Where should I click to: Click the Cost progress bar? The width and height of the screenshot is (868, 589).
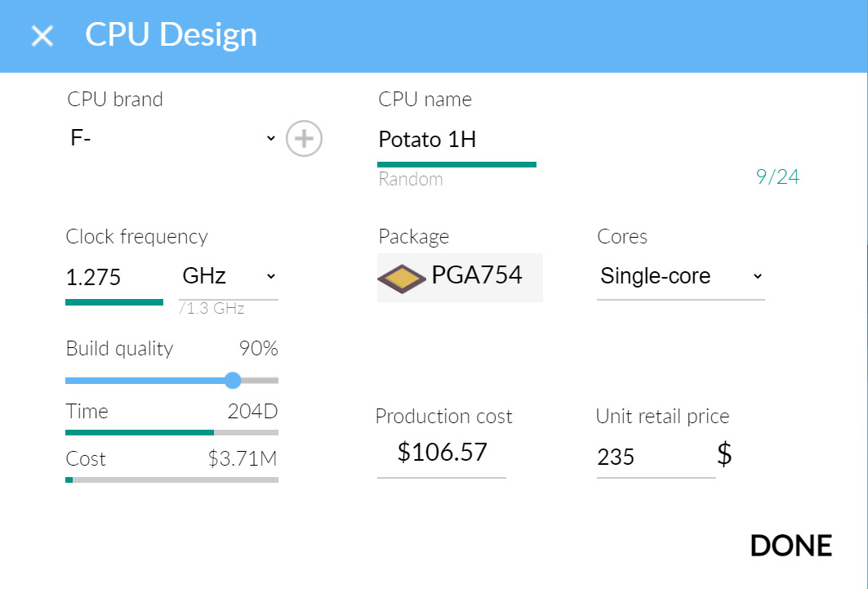(x=171, y=480)
